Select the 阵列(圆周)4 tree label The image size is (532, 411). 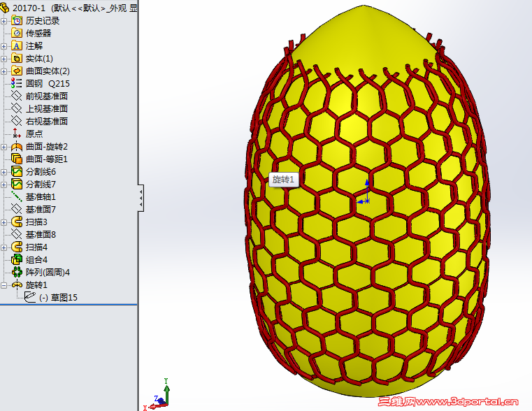48,273
